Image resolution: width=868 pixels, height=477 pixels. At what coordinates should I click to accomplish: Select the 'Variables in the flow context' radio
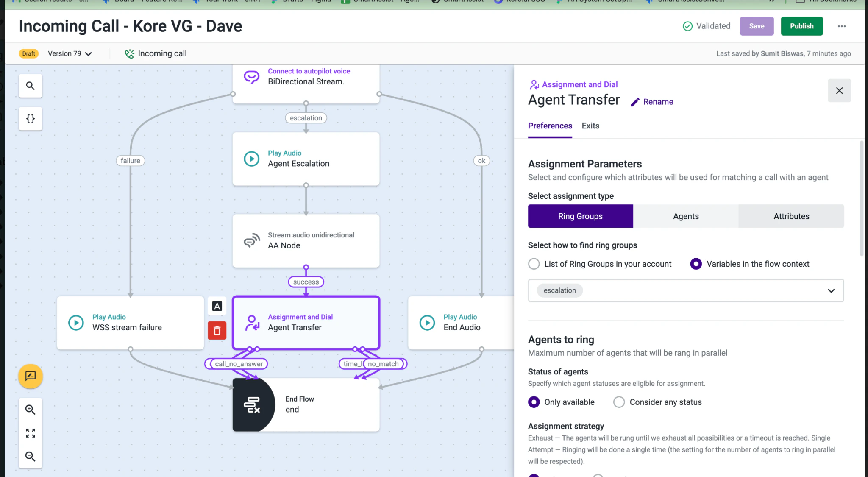coord(696,264)
